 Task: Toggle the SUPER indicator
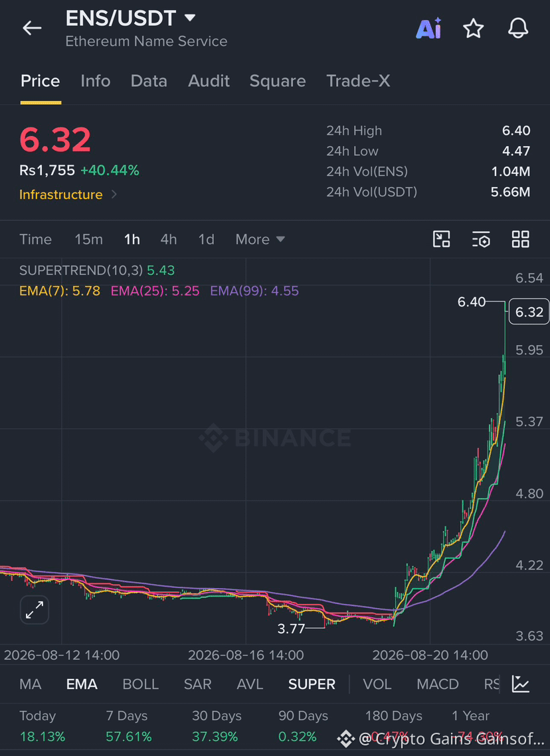(312, 684)
